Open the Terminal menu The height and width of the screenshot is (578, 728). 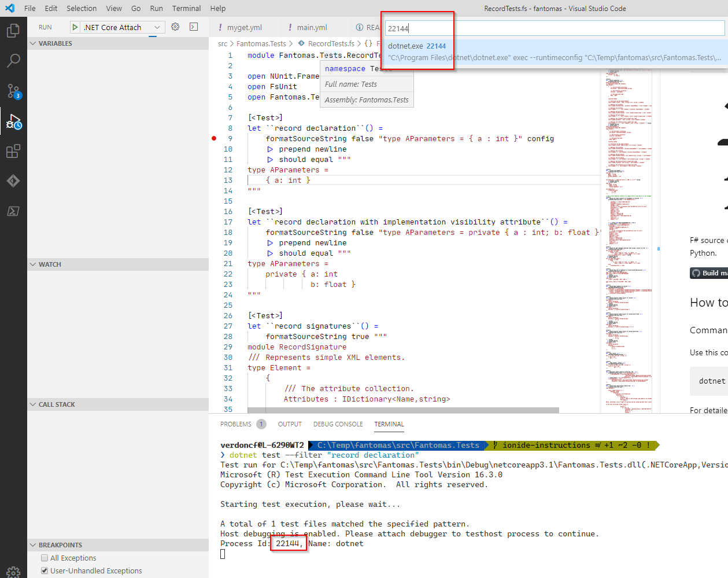tap(186, 8)
